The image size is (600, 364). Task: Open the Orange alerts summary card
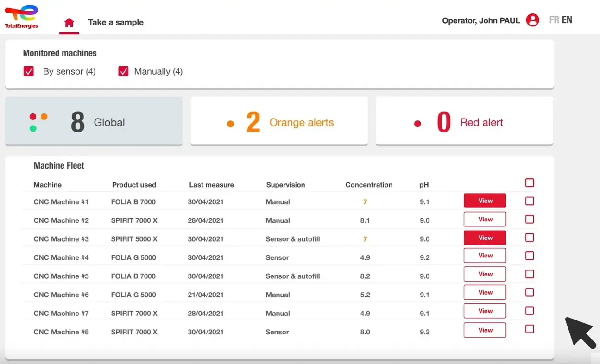pos(279,121)
